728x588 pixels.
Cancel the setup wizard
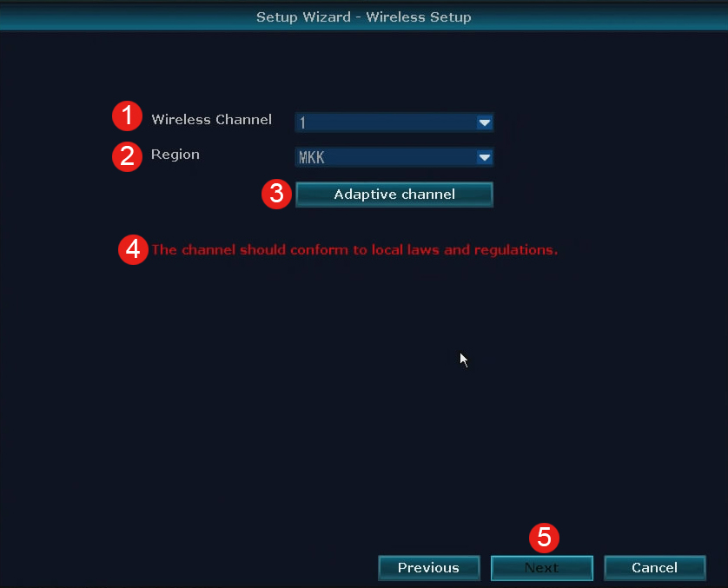click(x=655, y=567)
